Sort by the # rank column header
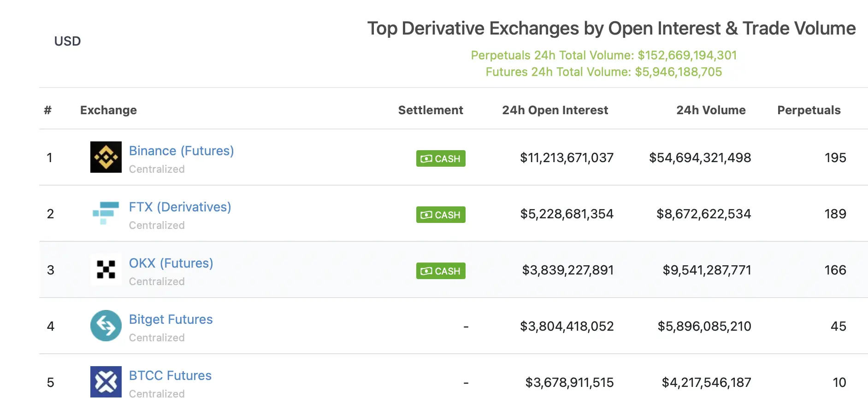 47,110
